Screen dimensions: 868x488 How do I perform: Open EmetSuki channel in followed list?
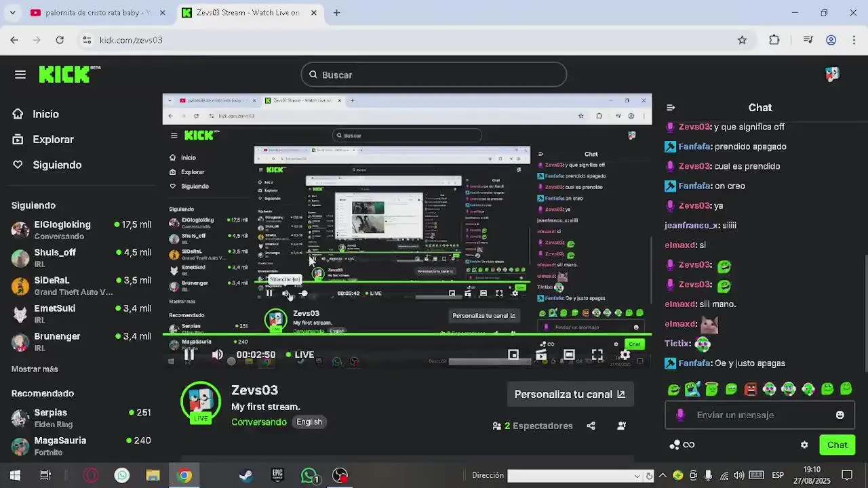pyautogui.click(x=81, y=314)
